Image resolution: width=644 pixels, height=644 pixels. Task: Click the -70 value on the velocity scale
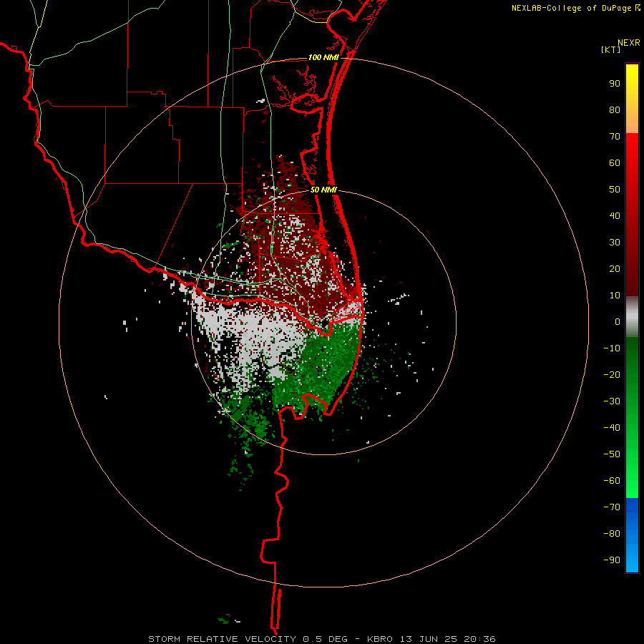pyautogui.click(x=612, y=507)
